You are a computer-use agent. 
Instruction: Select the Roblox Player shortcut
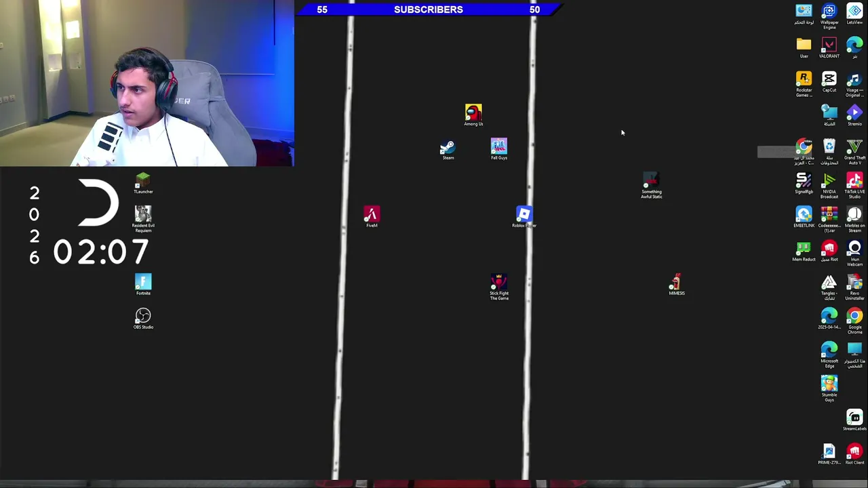coord(524,217)
